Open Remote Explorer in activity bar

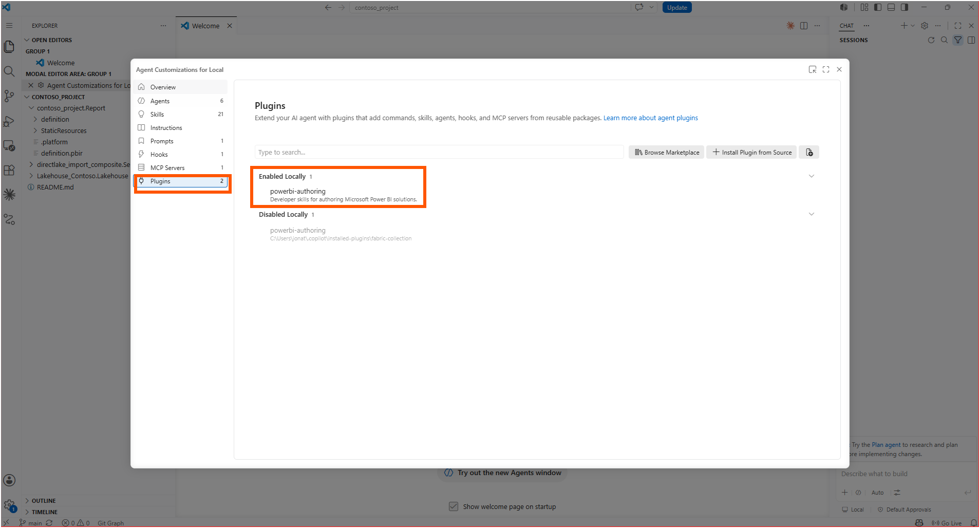point(9,146)
